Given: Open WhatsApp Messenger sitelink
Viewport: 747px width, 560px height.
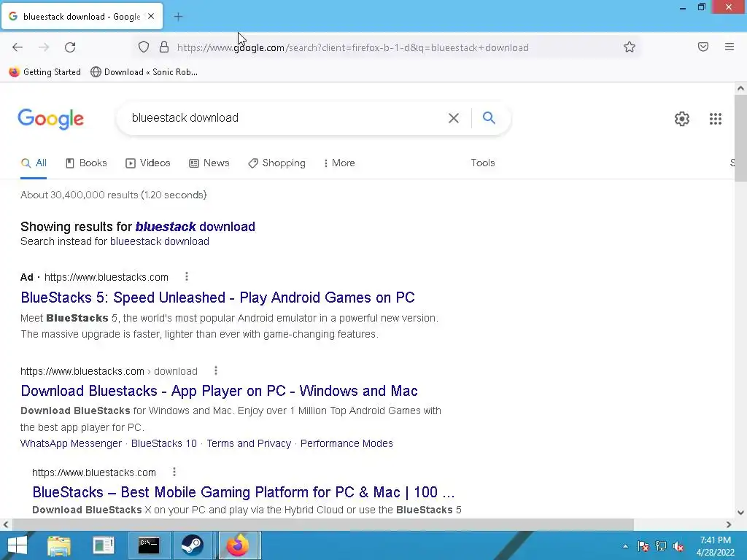Looking at the screenshot, I should pos(71,443).
